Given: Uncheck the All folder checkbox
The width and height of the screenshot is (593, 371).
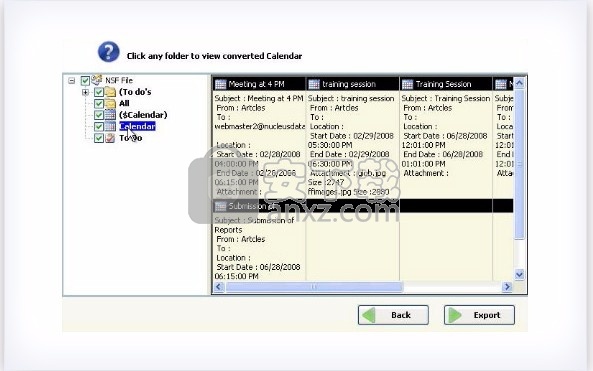Looking at the screenshot, I should (x=99, y=103).
